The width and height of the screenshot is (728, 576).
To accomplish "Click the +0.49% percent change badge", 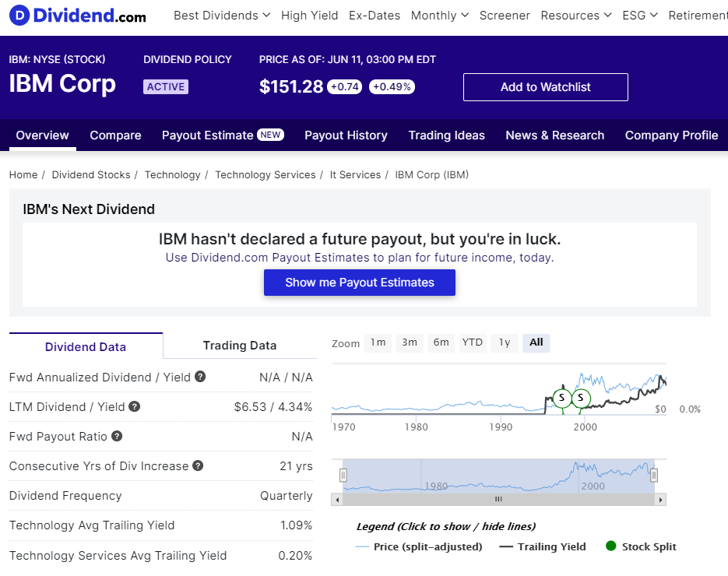I will pyautogui.click(x=392, y=87).
